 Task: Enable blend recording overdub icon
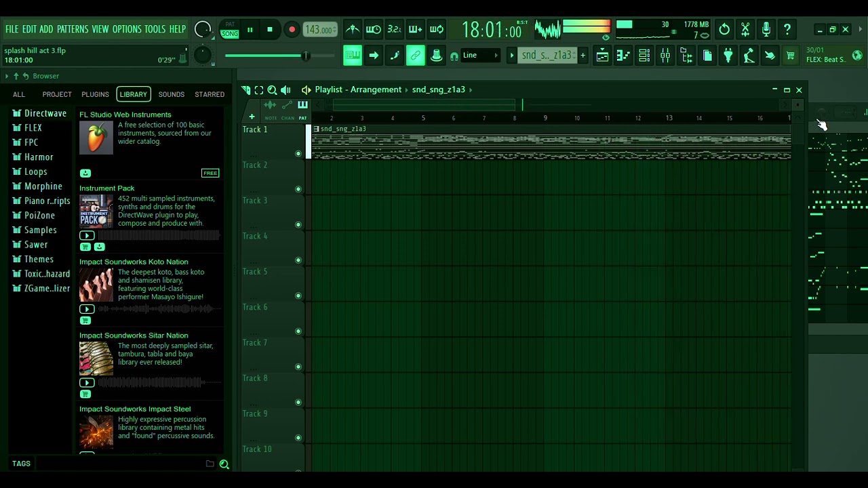(416, 29)
